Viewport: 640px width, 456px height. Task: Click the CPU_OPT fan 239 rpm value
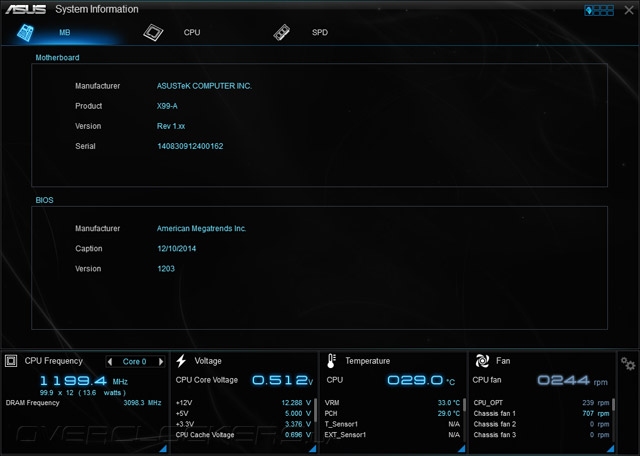click(x=596, y=403)
